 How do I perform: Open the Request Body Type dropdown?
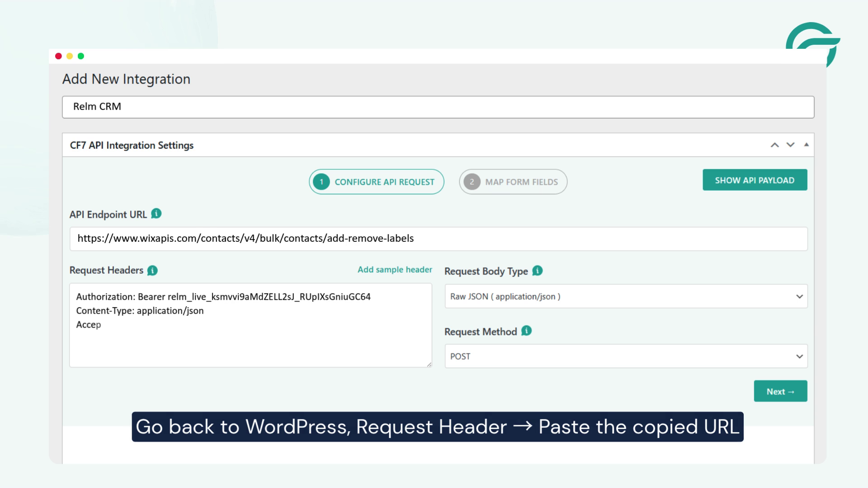click(626, 296)
